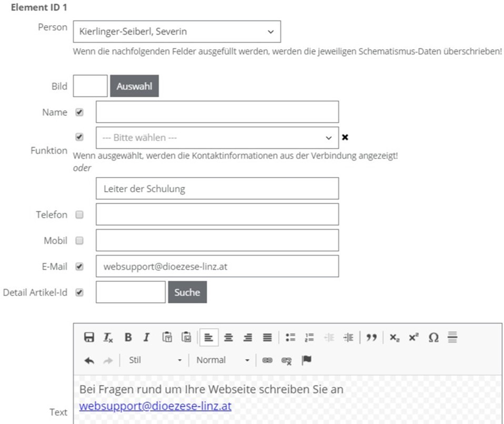Image resolution: width=504 pixels, height=424 pixels.
Task: Open the Person dropdown
Action: point(177,32)
